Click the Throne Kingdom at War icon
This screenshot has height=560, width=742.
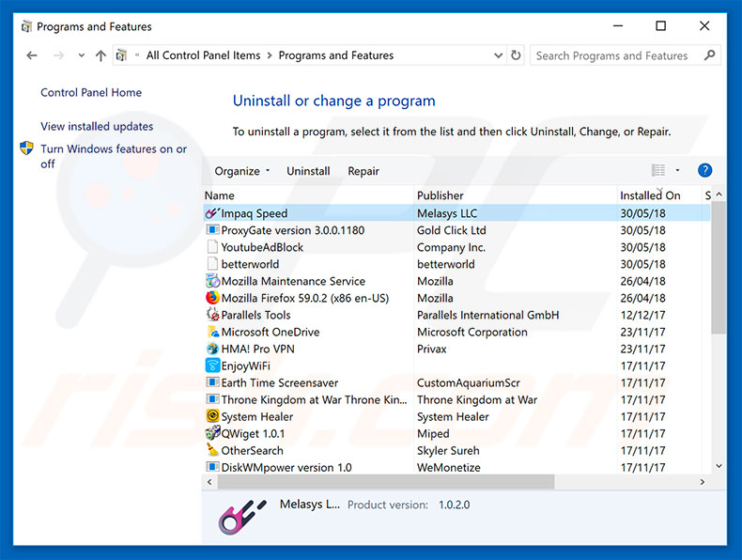click(212, 399)
